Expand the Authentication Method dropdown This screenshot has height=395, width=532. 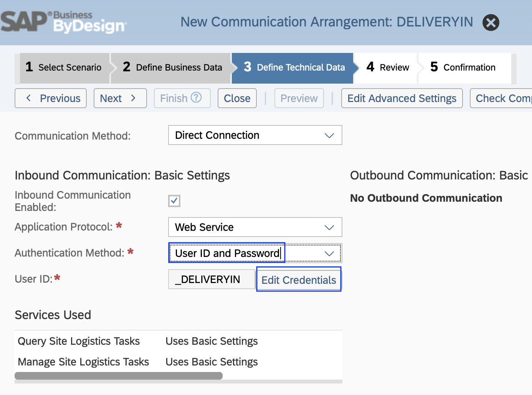(x=329, y=253)
